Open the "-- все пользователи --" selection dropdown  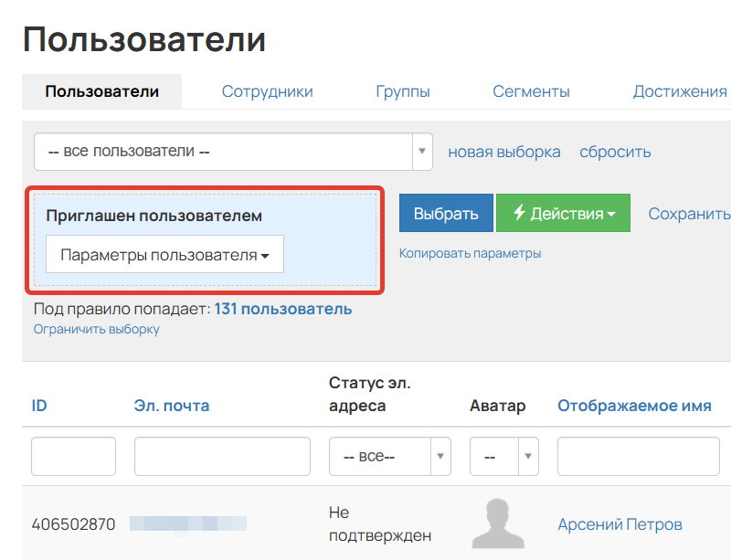point(233,152)
